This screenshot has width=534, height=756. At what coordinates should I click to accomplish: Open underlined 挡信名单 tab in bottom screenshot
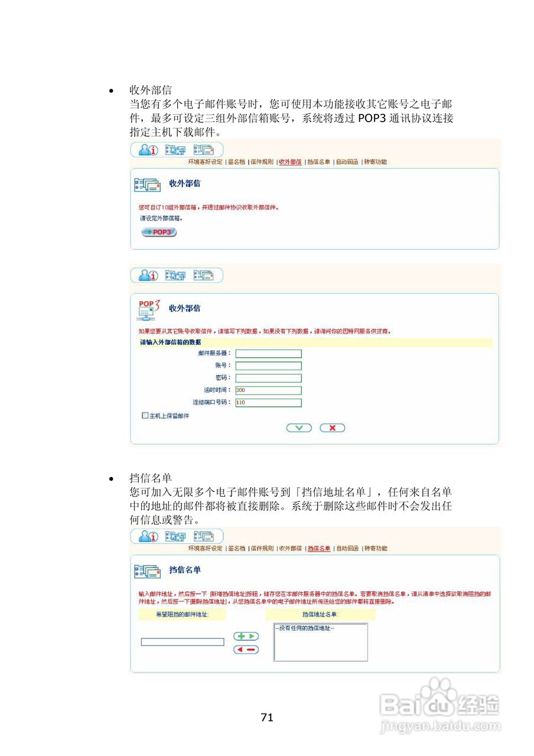pos(318,549)
